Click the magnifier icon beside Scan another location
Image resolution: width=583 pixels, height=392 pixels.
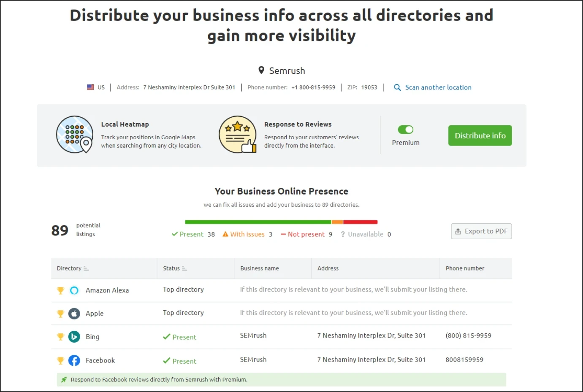(397, 87)
